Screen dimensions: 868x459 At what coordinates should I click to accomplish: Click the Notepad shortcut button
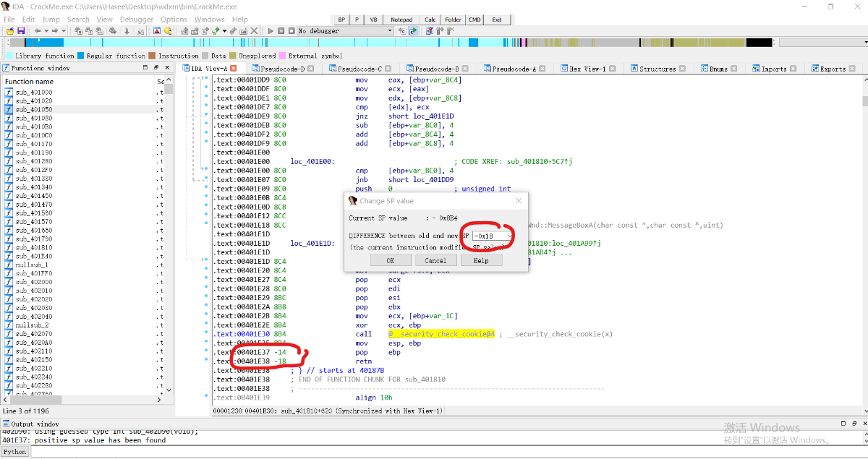401,20
